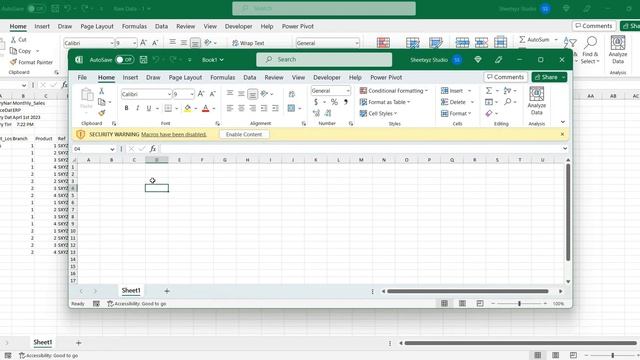640x360 pixels.
Task: Click the Italic button in Book1
Action: click(x=137, y=108)
